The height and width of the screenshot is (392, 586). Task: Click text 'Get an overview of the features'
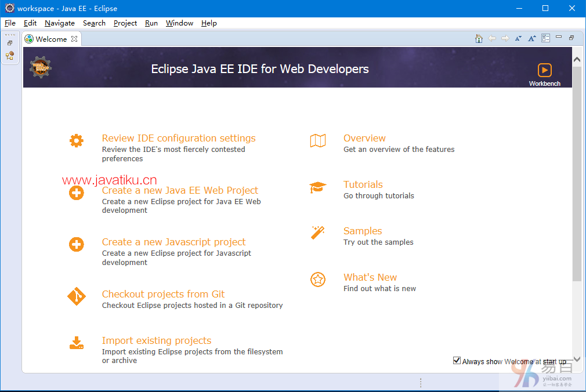pos(399,150)
